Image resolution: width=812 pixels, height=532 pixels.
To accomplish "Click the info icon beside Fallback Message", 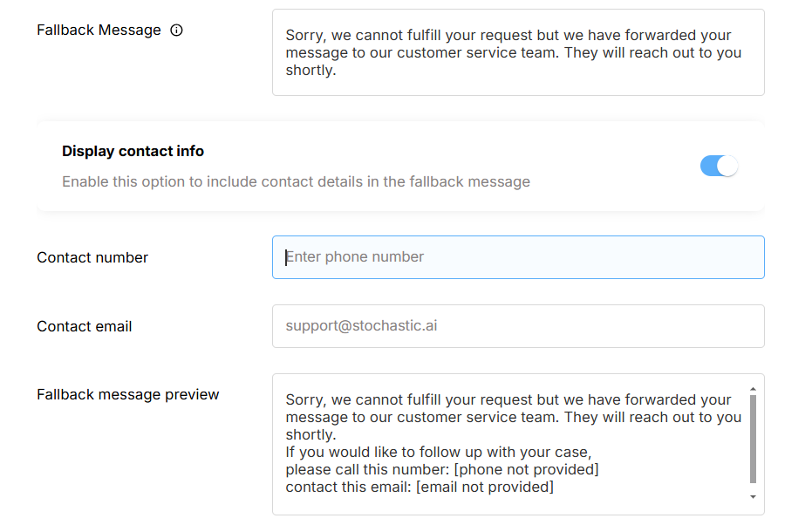I will (x=177, y=31).
